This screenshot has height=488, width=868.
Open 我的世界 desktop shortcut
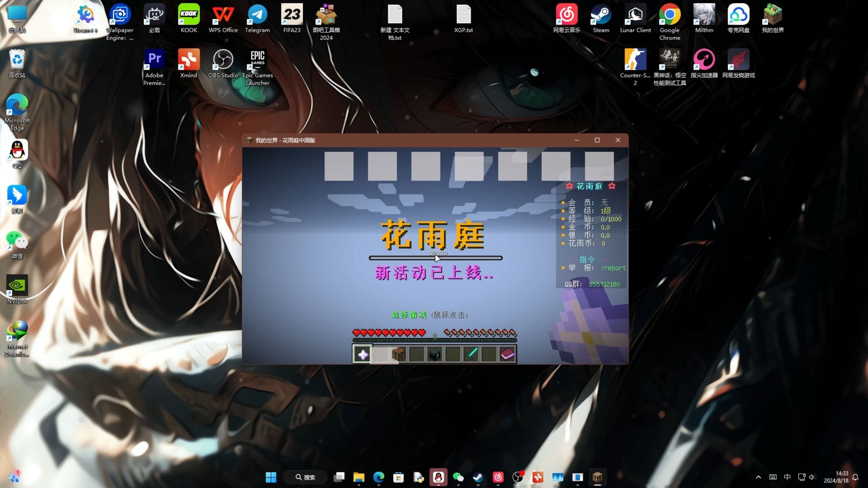(x=773, y=19)
